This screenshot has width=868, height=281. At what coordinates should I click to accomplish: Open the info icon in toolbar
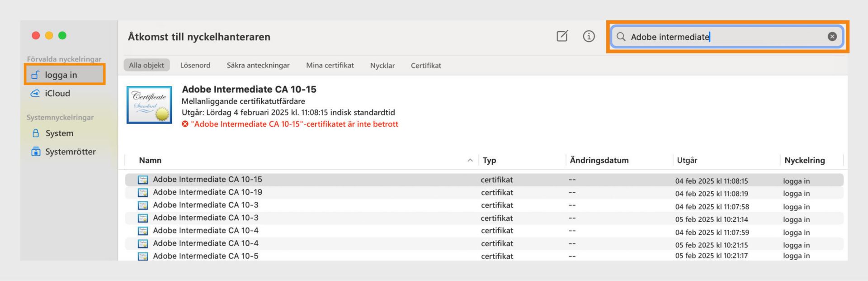(x=589, y=36)
